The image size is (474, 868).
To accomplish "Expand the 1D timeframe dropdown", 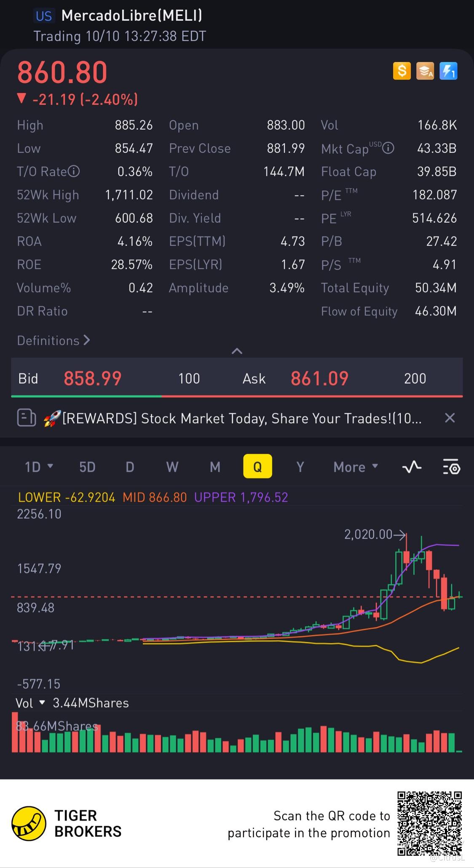I will 39,467.
